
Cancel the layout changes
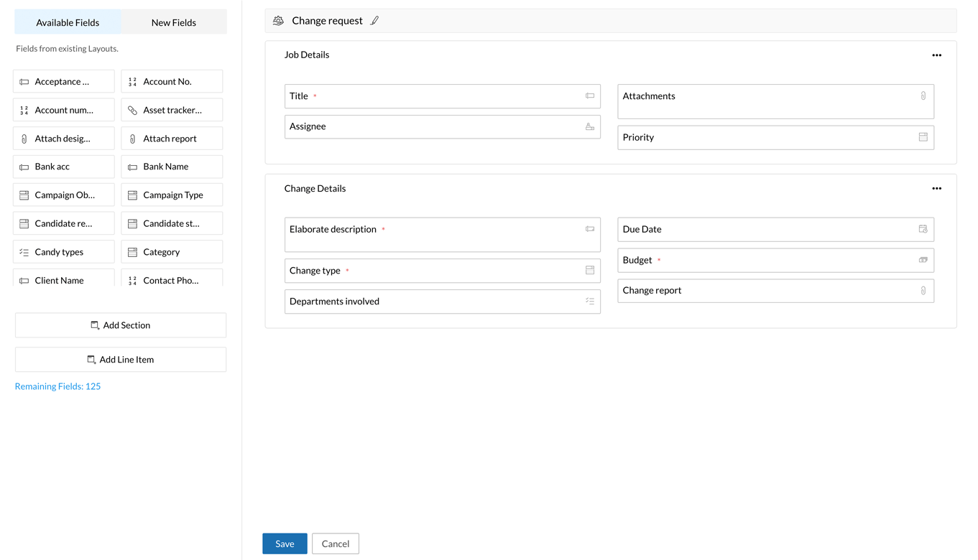point(336,543)
